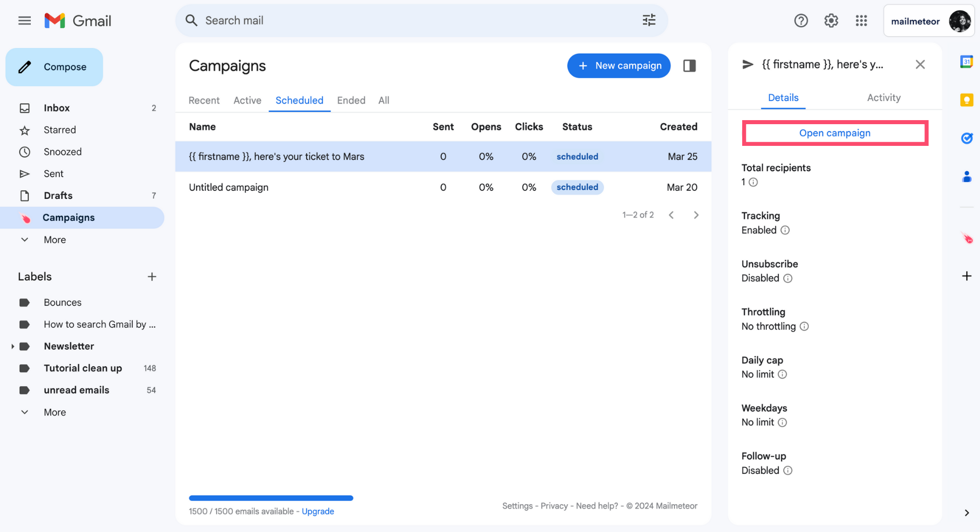The image size is (980, 532).
Task: Select the ticket to Mars campaign row
Action: (x=443, y=156)
